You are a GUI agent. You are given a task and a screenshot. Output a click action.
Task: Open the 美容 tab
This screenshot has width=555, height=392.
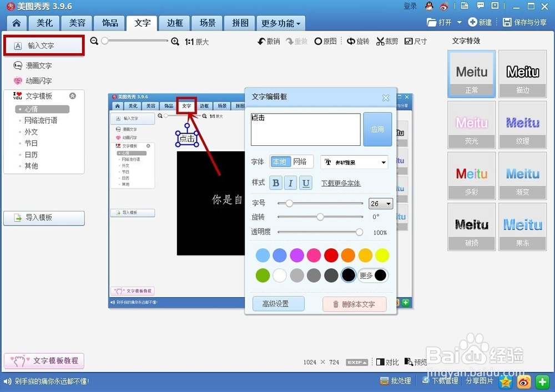tap(77, 23)
